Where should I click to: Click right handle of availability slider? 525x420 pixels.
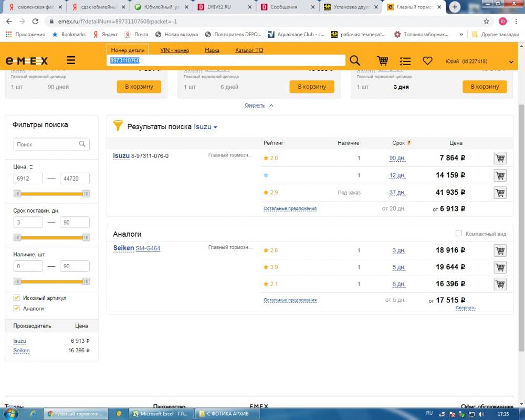click(86, 281)
